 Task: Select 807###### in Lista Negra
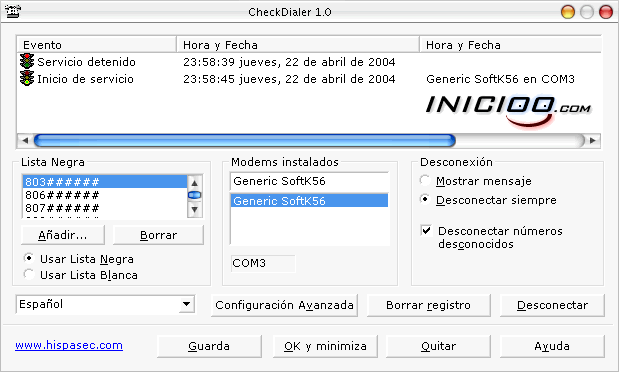pyautogui.click(x=105, y=208)
